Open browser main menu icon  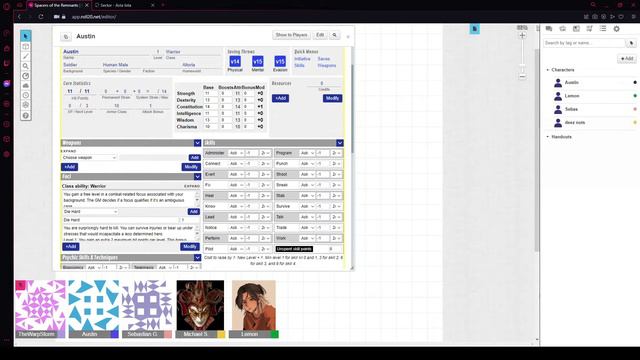point(633,17)
